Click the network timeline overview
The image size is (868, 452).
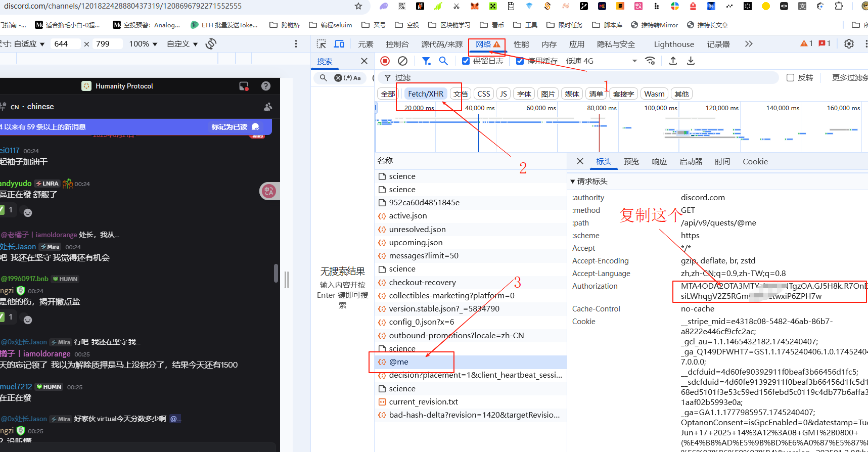tap(621, 127)
